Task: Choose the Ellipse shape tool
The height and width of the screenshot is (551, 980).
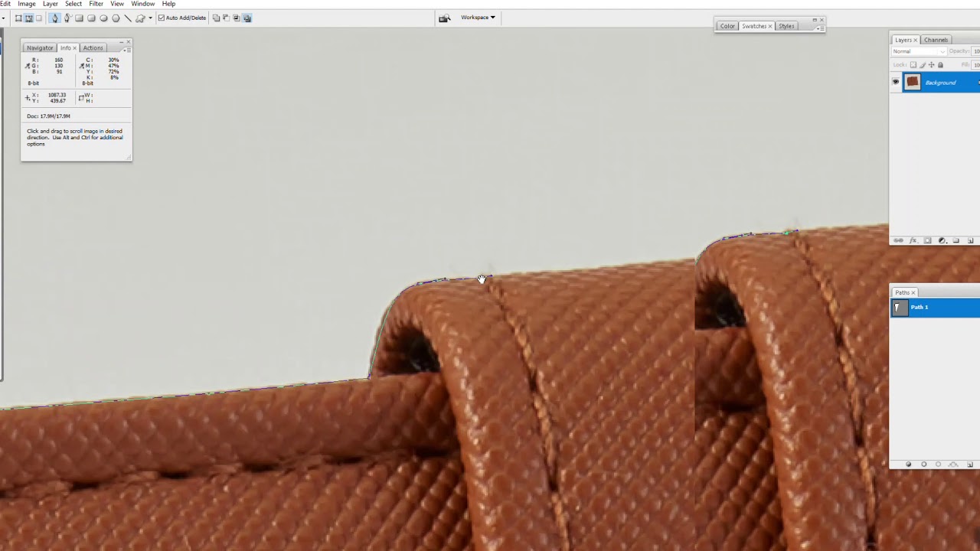Action: (103, 18)
